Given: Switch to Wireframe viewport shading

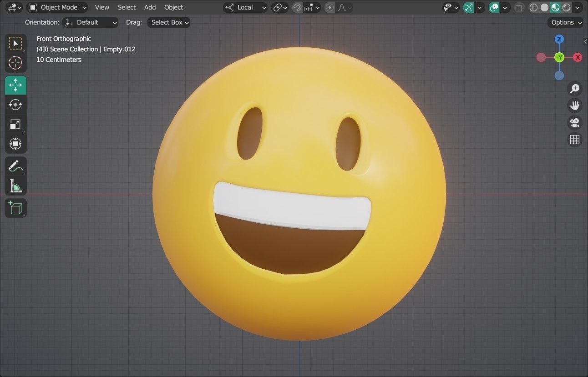Looking at the screenshot, I should pyautogui.click(x=534, y=7).
